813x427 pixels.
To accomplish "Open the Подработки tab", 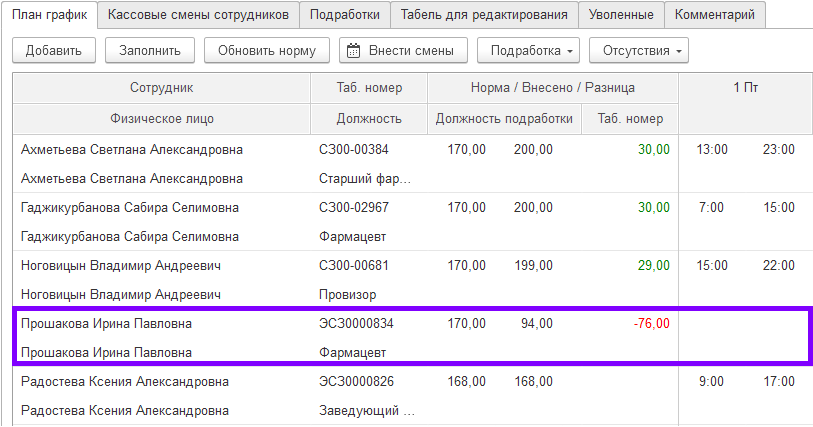I will pyautogui.click(x=344, y=15).
